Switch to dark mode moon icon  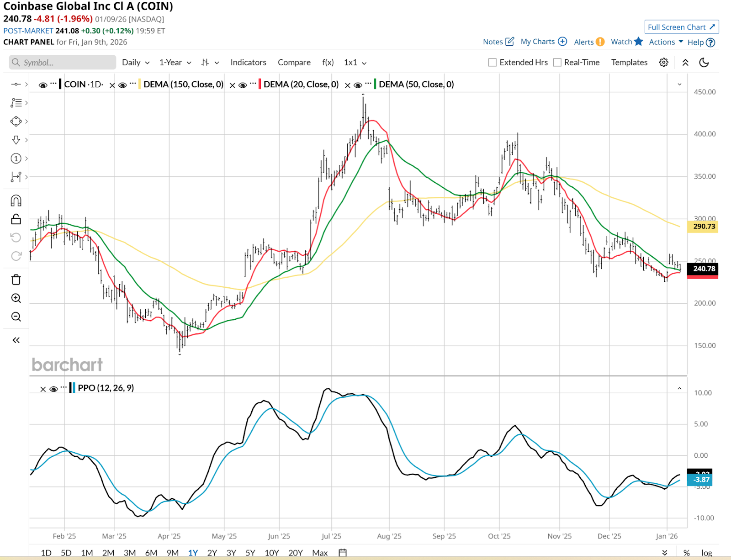[x=704, y=63]
